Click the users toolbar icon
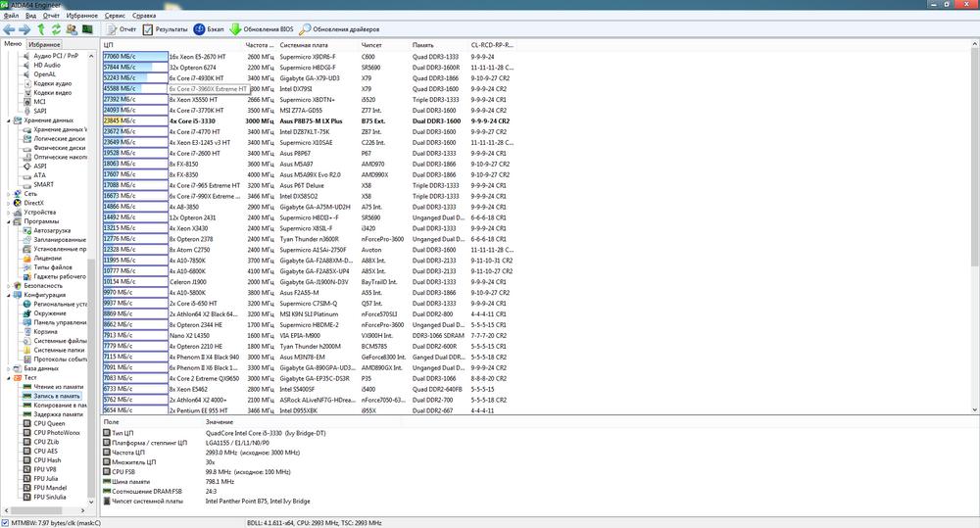The image size is (980, 528). (x=72, y=29)
